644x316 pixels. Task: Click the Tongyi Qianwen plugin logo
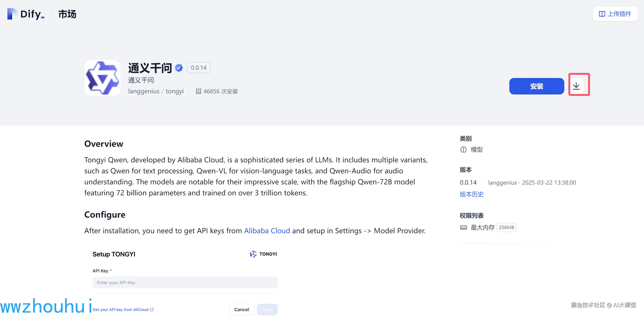click(x=103, y=78)
